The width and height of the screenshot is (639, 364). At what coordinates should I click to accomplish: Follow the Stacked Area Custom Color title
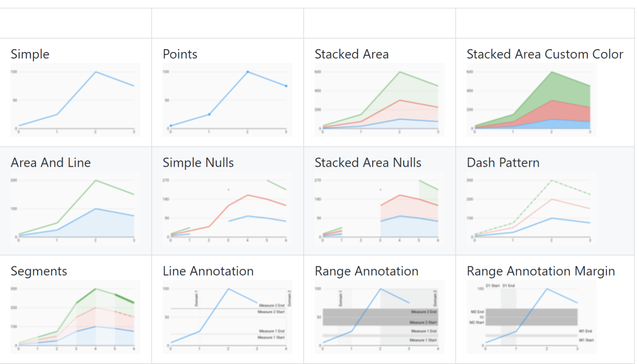point(545,54)
